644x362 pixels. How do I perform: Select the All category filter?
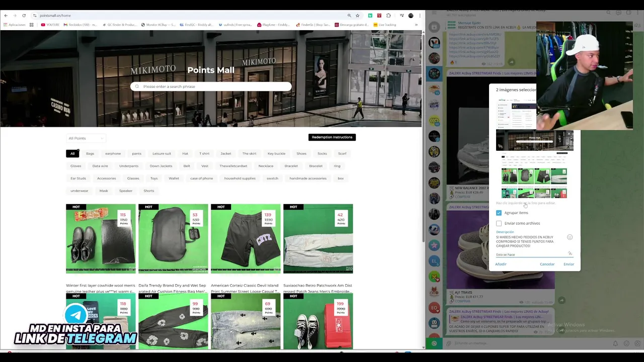click(72, 153)
